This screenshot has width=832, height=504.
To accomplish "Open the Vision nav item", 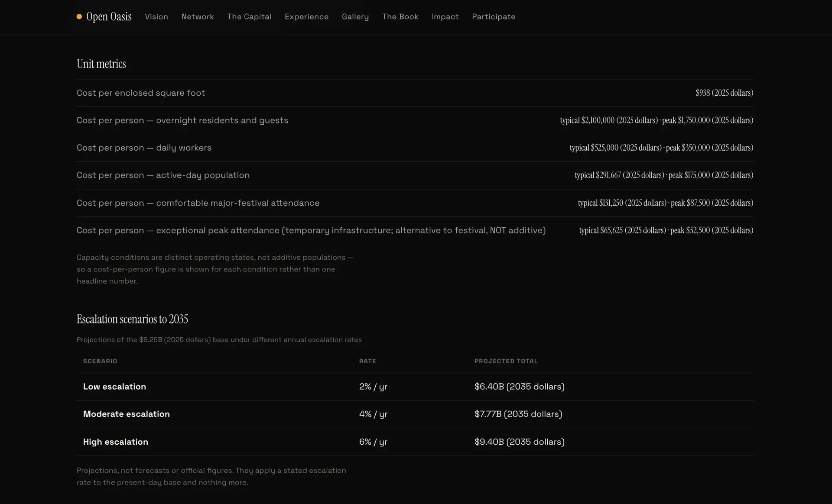I will pyautogui.click(x=156, y=16).
